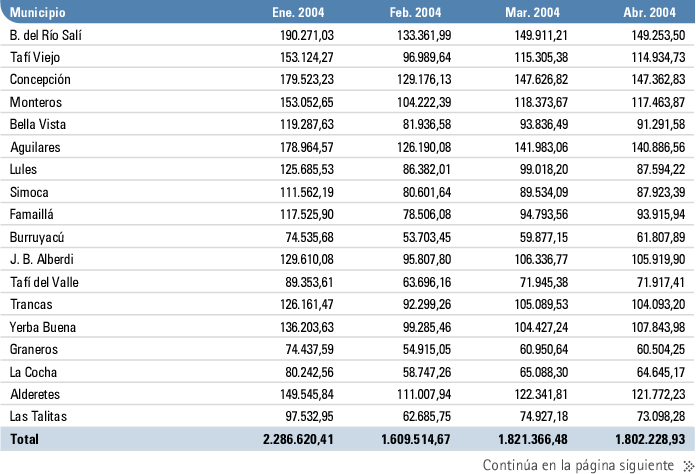
Task: Click the arrow icon after 'página siguiente'
Action: [685, 465]
